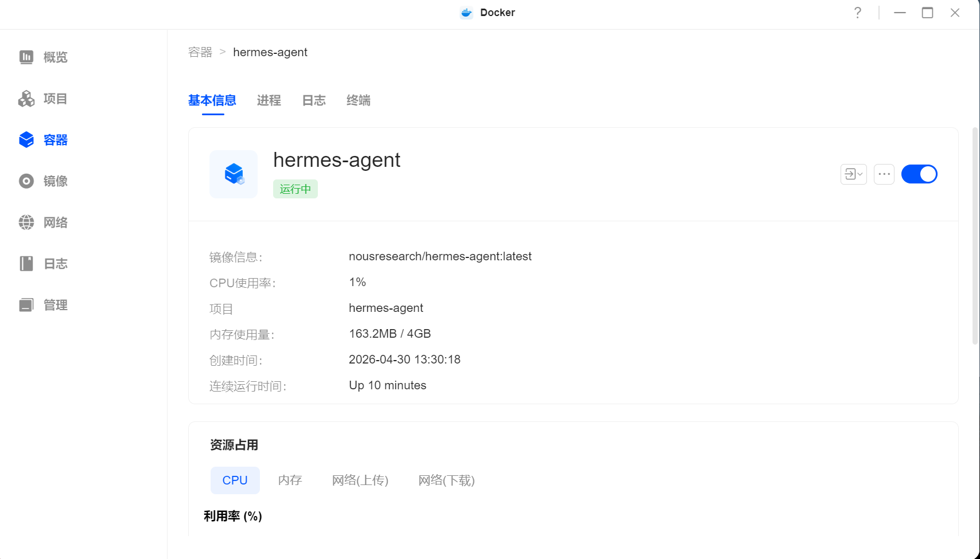Select the 内存 memory resource tab

[290, 480]
